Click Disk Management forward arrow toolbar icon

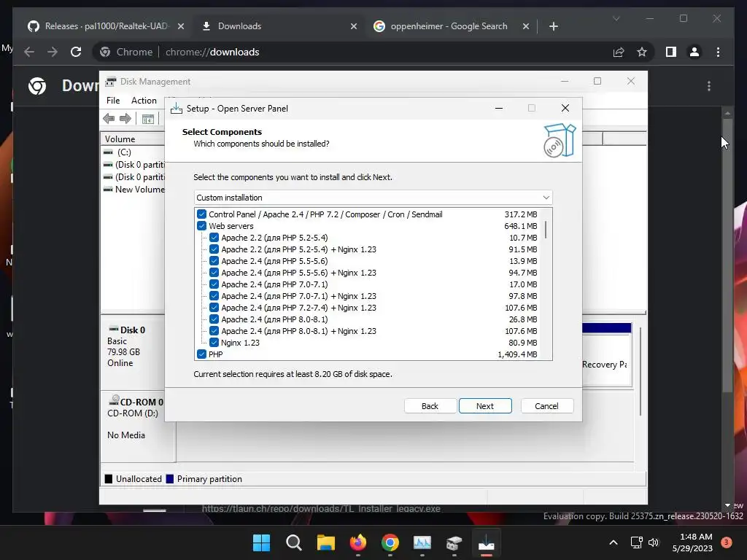click(125, 119)
